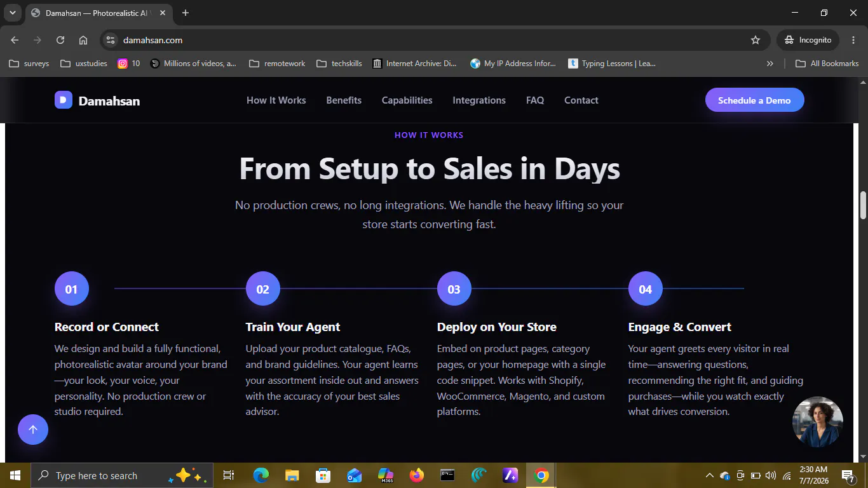
Task: Click the step 03 circle
Action: click(x=454, y=289)
